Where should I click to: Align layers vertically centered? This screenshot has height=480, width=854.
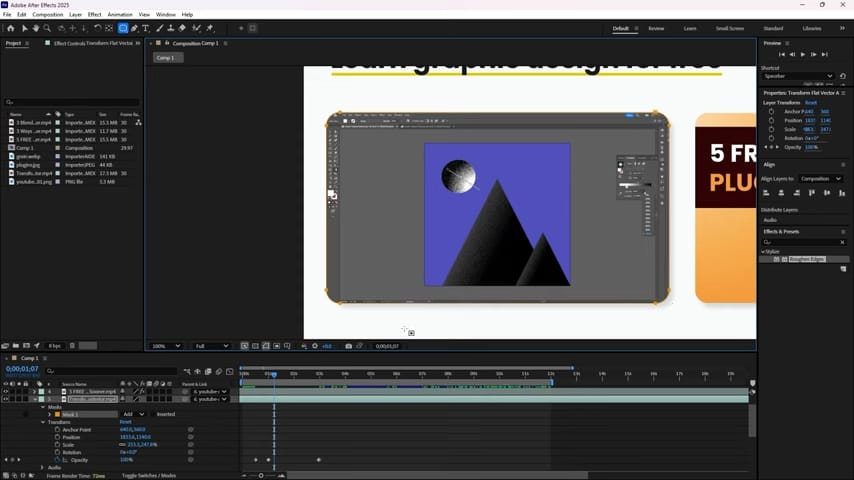pyautogui.click(x=827, y=193)
